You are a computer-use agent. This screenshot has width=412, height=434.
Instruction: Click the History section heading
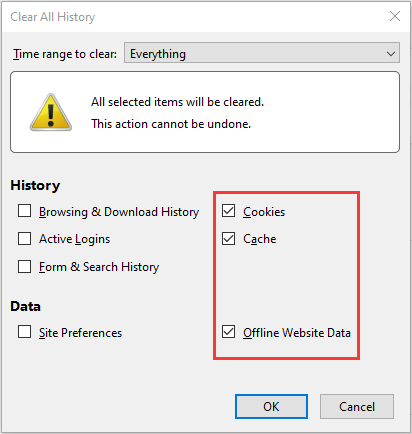pyautogui.click(x=35, y=185)
